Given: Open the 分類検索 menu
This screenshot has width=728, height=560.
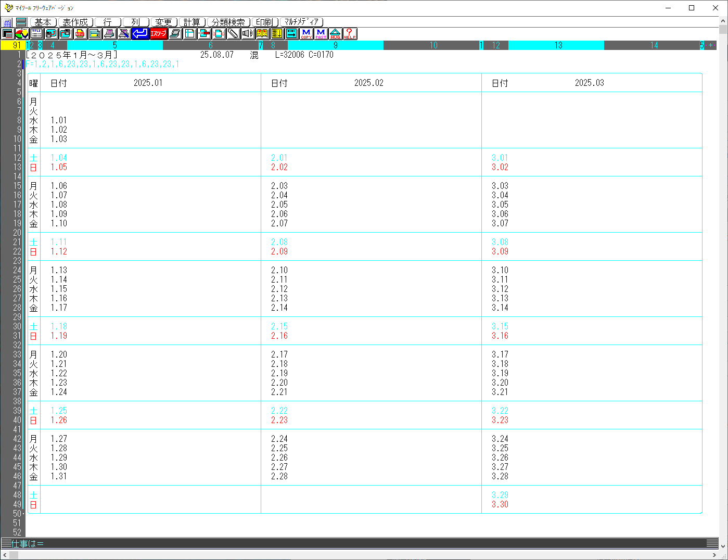Looking at the screenshot, I should (228, 22).
